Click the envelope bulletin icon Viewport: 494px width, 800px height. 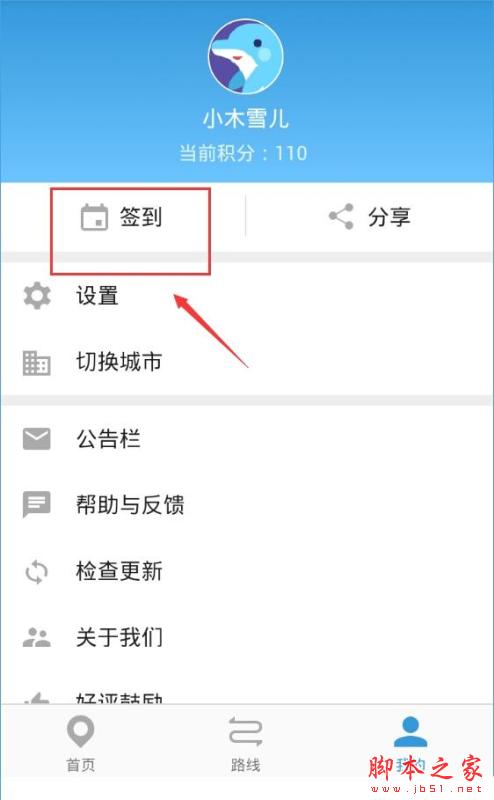(x=37, y=439)
